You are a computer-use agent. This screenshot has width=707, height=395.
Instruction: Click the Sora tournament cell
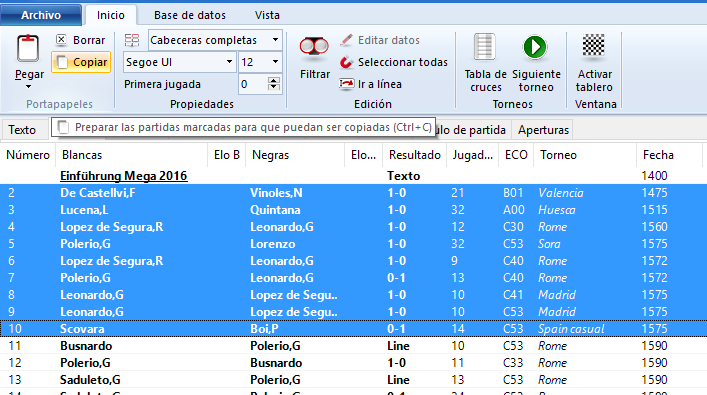click(549, 244)
